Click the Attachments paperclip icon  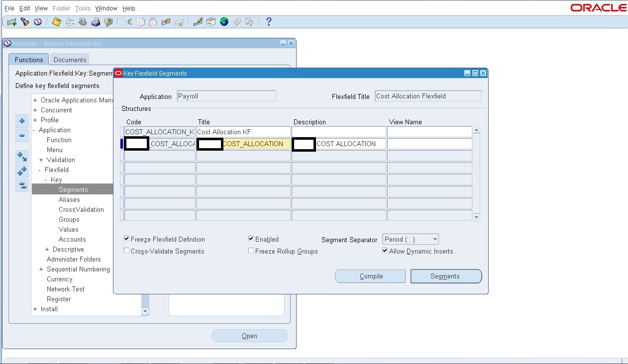pos(237,22)
